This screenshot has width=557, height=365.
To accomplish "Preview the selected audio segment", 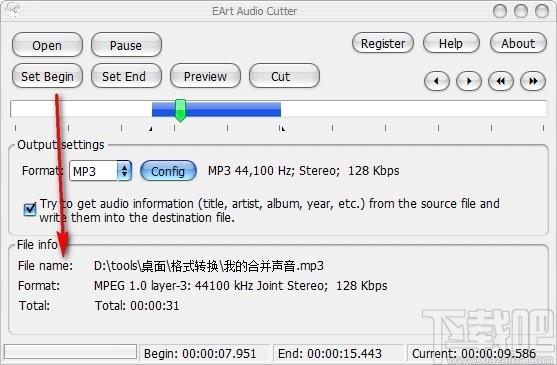I will tap(205, 76).
